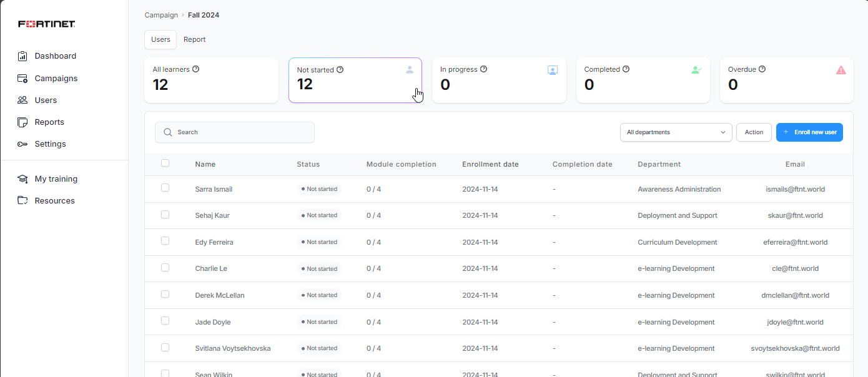Click Charlie Le's Not started status badge
Screen dimensions: 868x377
pyautogui.click(x=319, y=269)
